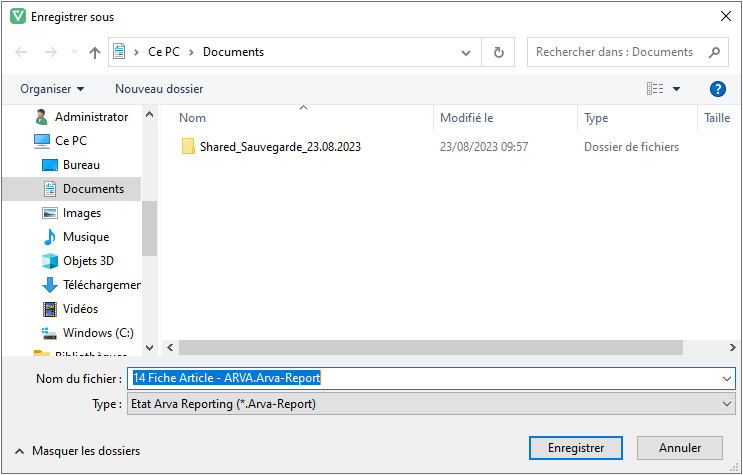Collapse with Masquer les dossiers
This screenshot has width=743, height=475.
(78, 451)
